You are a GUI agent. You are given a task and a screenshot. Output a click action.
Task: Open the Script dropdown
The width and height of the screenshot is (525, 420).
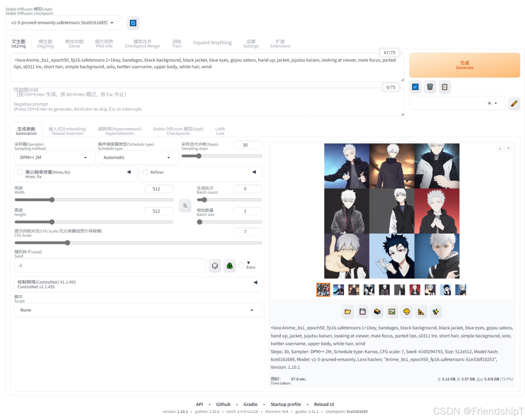(x=138, y=310)
